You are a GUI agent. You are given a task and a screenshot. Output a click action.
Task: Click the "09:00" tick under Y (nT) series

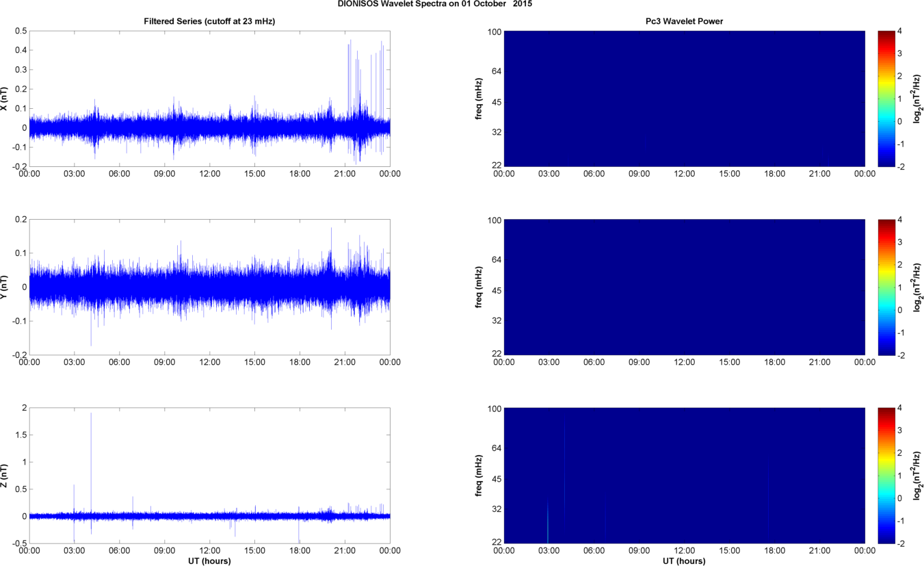pos(165,361)
